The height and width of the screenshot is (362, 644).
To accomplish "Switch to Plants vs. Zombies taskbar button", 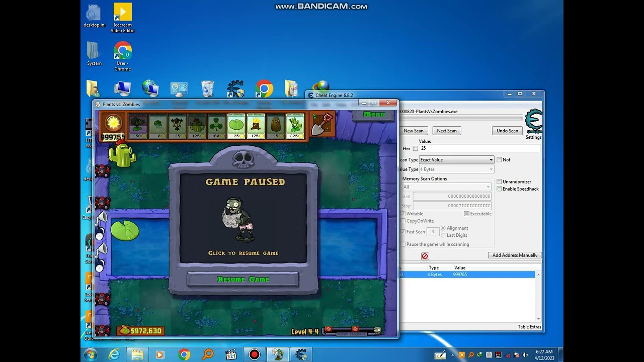I will tap(278, 354).
